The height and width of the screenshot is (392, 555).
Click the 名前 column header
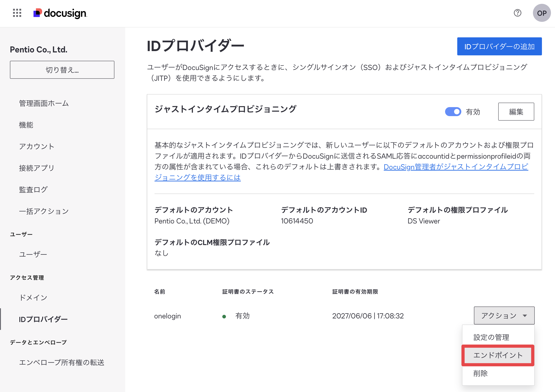(160, 292)
